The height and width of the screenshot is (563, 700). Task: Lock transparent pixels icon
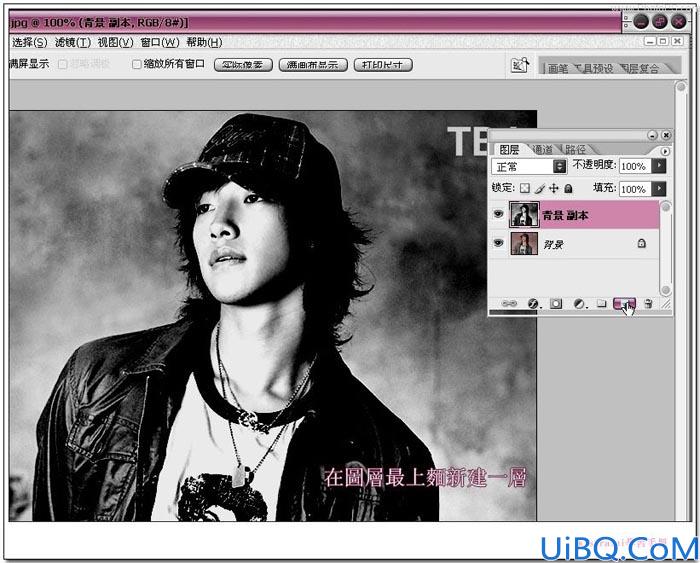tap(525, 188)
